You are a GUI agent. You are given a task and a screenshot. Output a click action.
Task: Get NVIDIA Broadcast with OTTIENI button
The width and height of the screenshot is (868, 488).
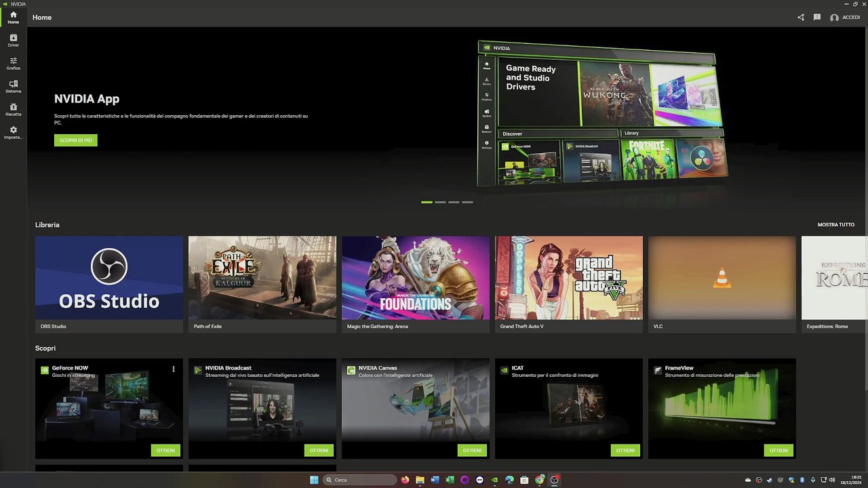click(x=319, y=450)
